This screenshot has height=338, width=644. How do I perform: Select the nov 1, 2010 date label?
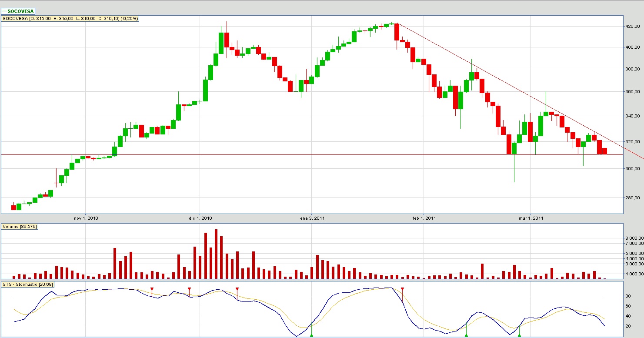86,218
